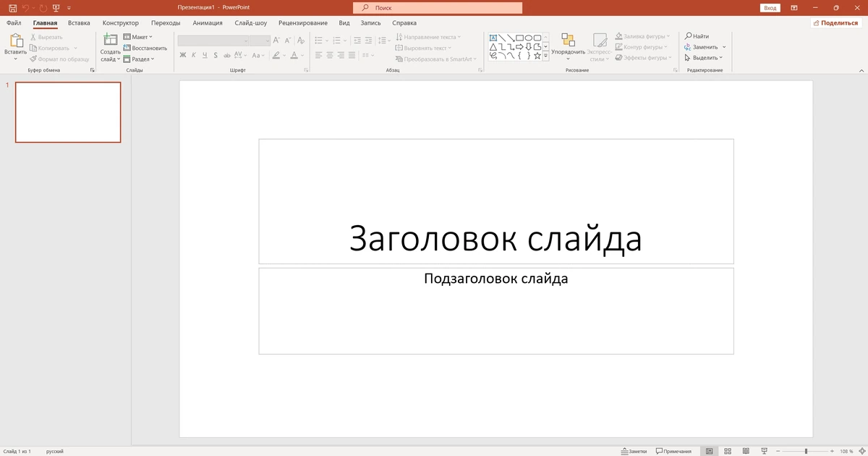Select the oval shape in shapes gallery
The height and width of the screenshot is (456, 868).
(528, 38)
